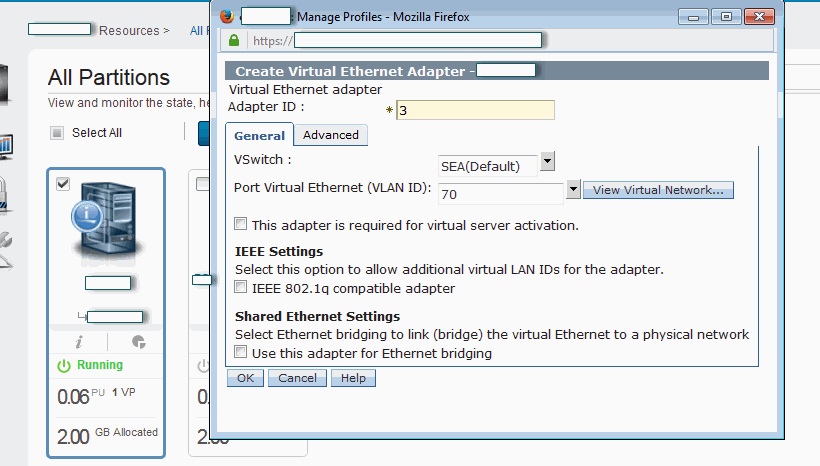Toggle the Select All checkbox
This screenshot has height=466, width=820.
(57, 133)
